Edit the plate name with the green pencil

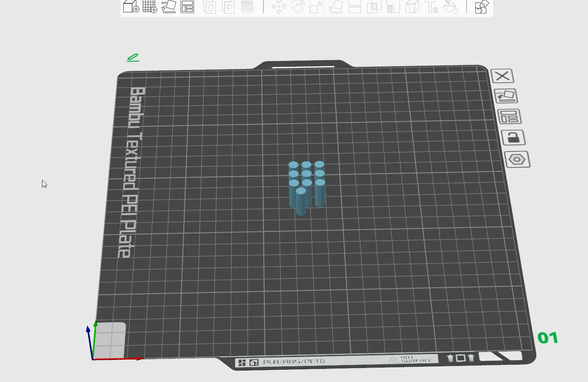pos(133,57)
